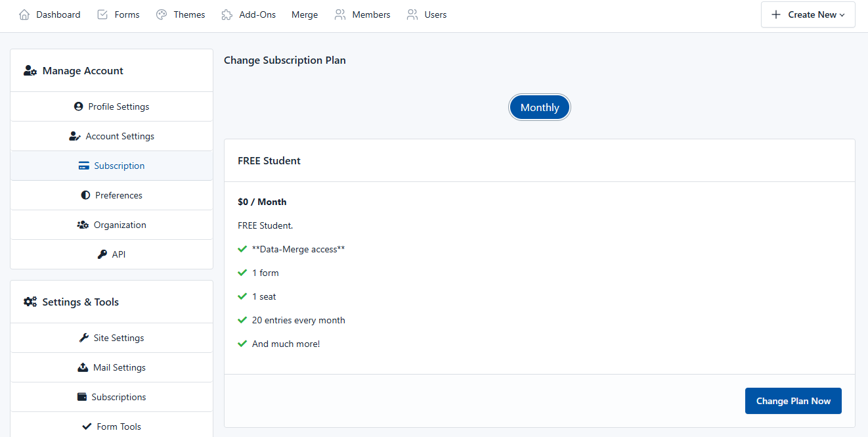Click the Add-Ons puzzle piece icon

pyautogui.click(x=227, y=14)
